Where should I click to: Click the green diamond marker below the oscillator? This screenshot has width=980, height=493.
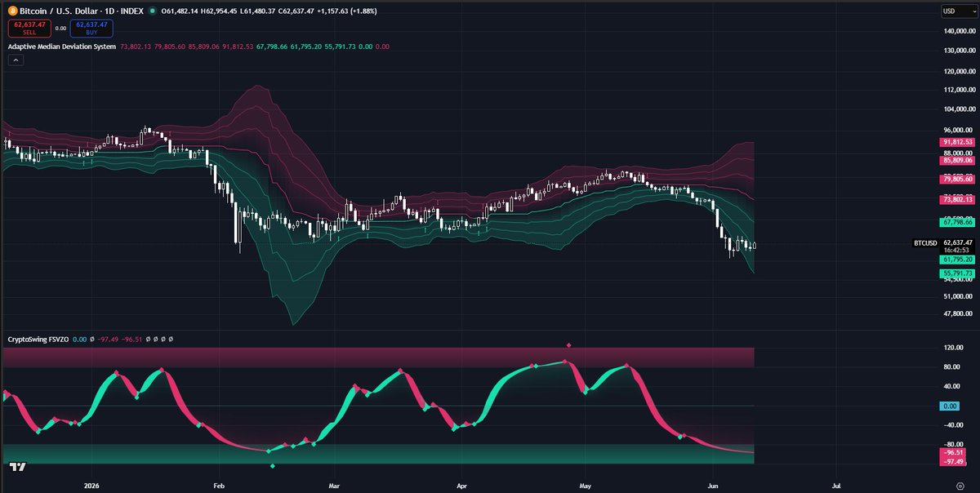click(x=273, y=466)
